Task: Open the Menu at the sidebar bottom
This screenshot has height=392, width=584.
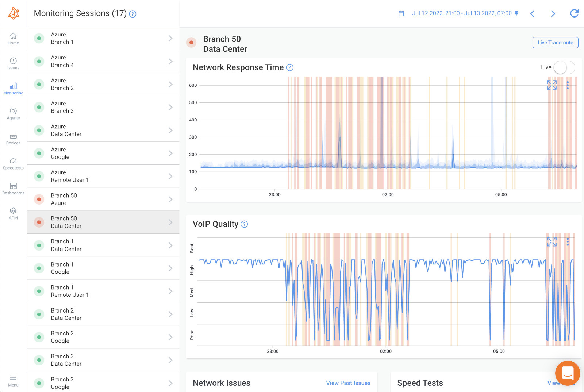Action: point(13,380)
